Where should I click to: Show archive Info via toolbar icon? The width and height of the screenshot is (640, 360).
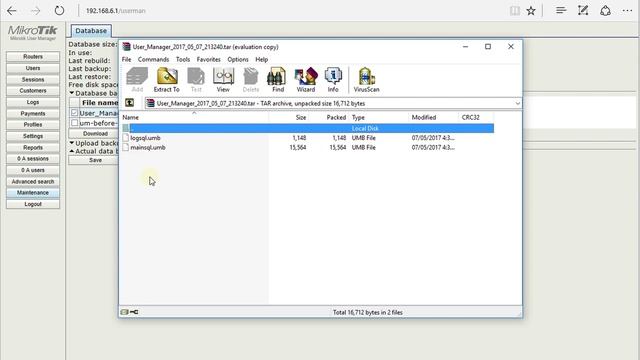tap(333, 80)
